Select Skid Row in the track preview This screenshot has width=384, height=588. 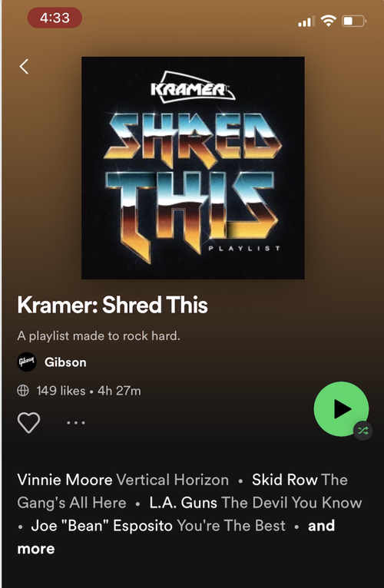point(285,480)
